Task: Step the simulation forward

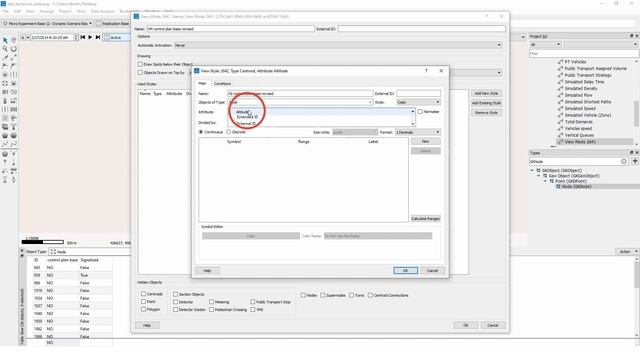Action: click(x=98, y=37)
